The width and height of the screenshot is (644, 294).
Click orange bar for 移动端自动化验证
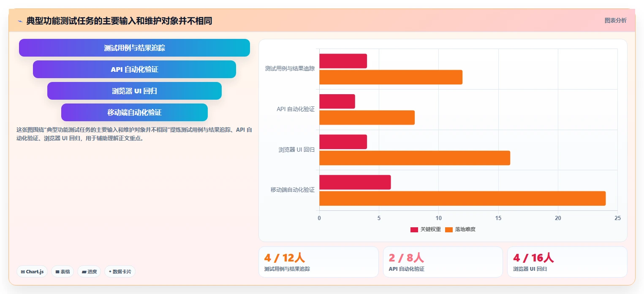click(x=462, y=199)
